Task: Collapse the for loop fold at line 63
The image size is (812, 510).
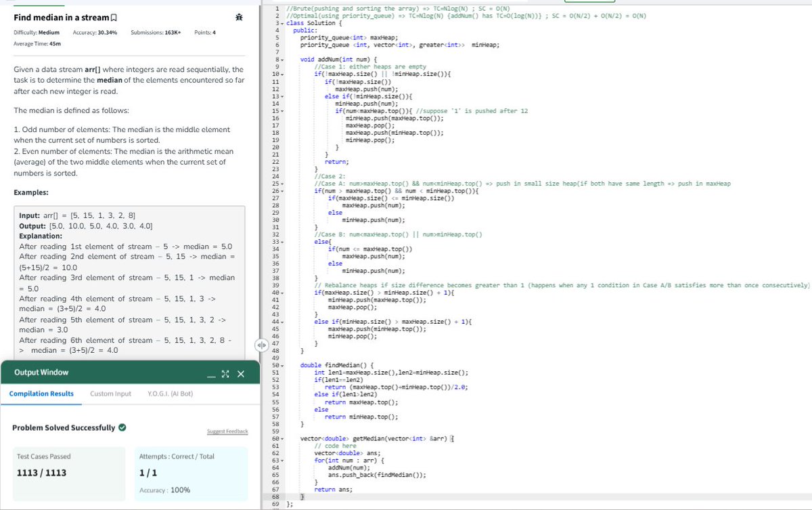Action: 282,461
